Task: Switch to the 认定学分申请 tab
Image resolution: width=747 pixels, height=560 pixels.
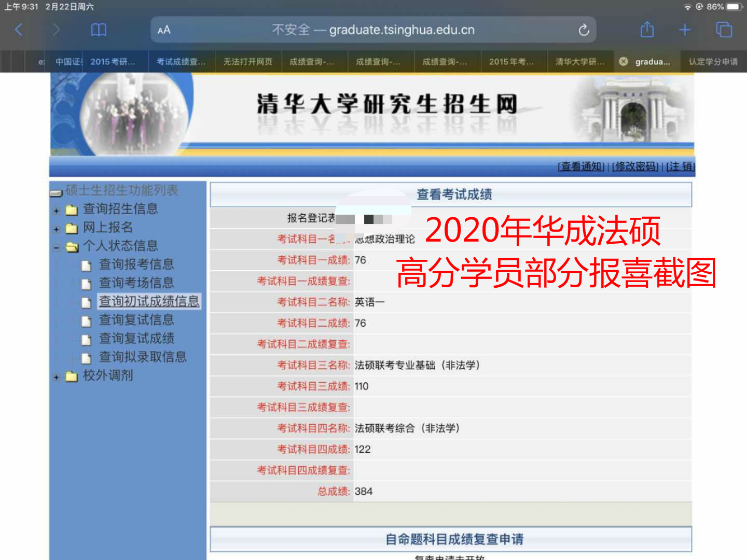Action: coord(713,62)
